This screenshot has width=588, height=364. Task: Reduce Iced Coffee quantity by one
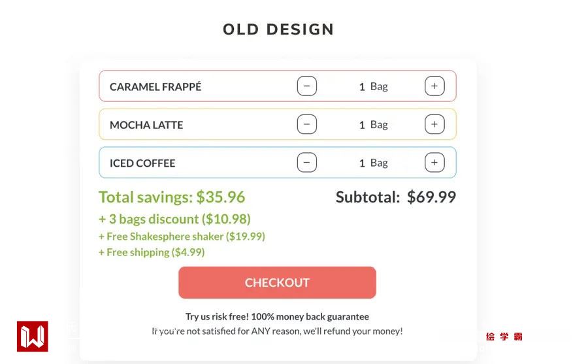tap(307, 163)
